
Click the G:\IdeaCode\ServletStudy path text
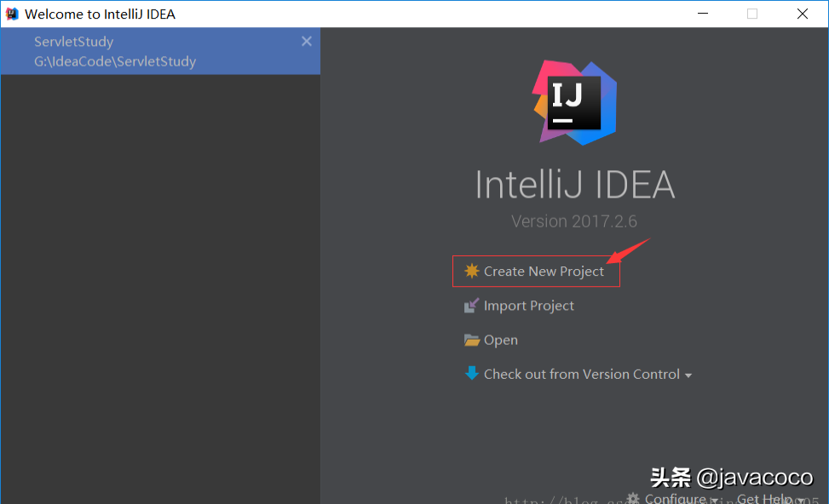115,61
